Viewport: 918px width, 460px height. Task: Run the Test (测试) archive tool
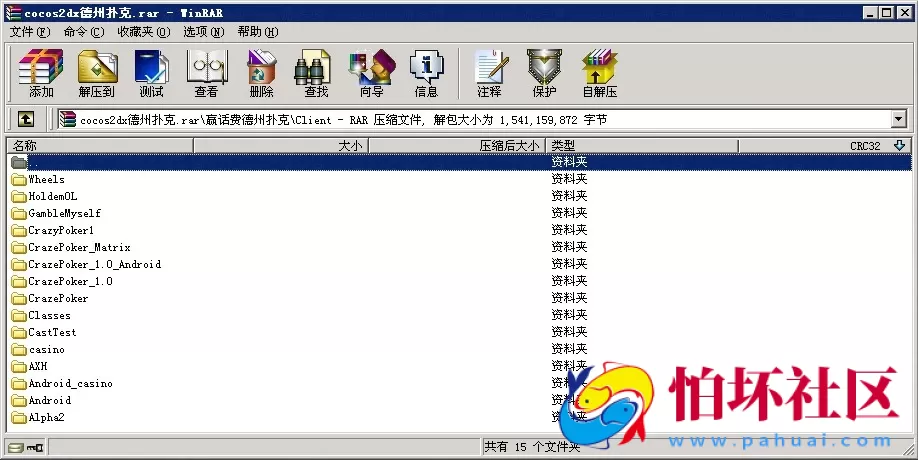pyautogui.click(x=152, y=73)
